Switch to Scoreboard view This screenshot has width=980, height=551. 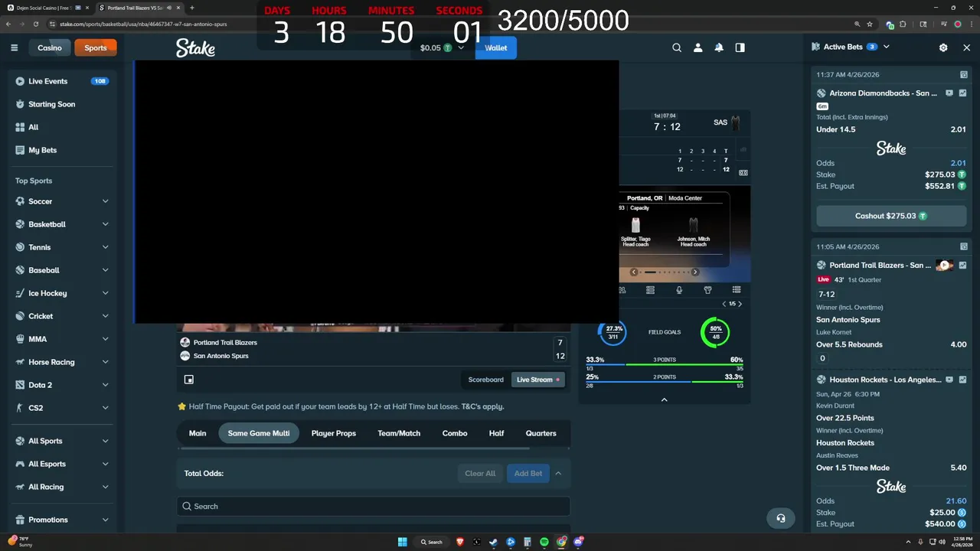tap(486, 380)
